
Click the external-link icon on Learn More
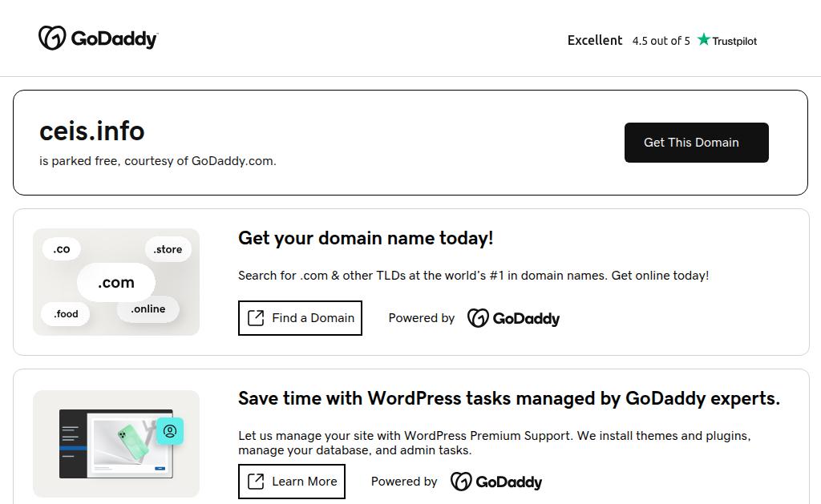pyautogui.click(x=256, y=482)
